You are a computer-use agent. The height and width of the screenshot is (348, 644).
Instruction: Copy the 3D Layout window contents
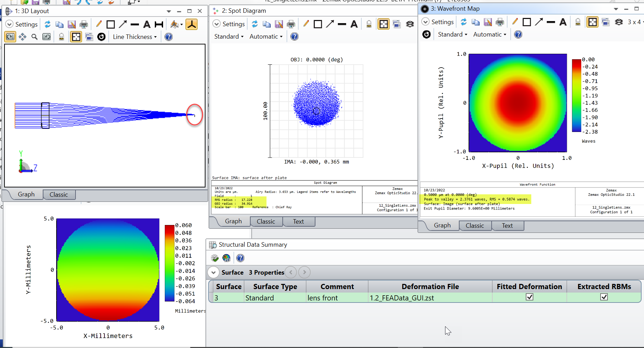coord(60,24)
